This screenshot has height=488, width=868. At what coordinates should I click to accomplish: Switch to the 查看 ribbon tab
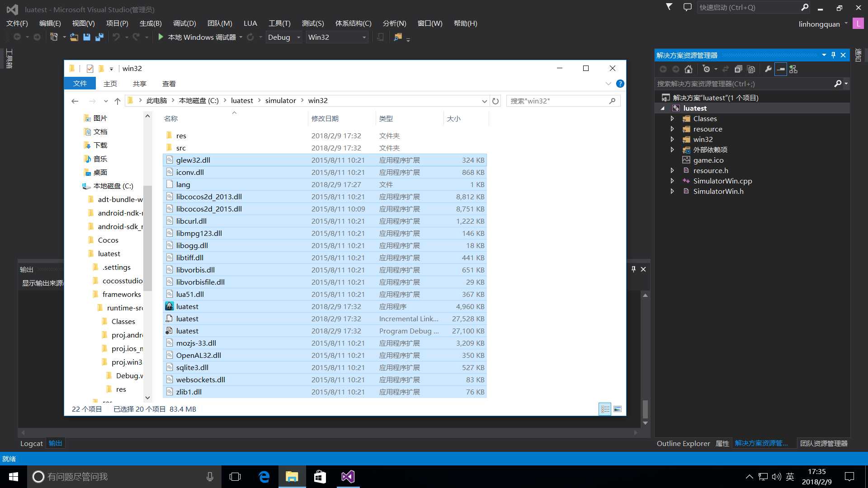tap(169, 84)
